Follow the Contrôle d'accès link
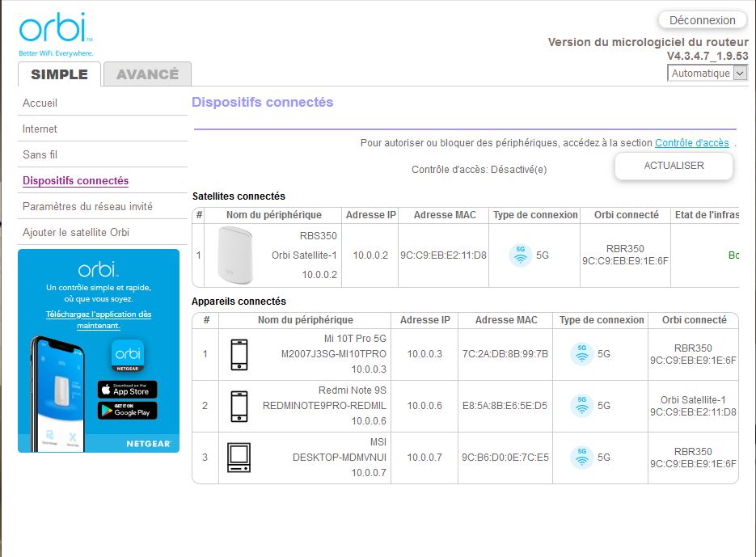Viewport: 756px width, 557px height. click(x=691, y=143)
